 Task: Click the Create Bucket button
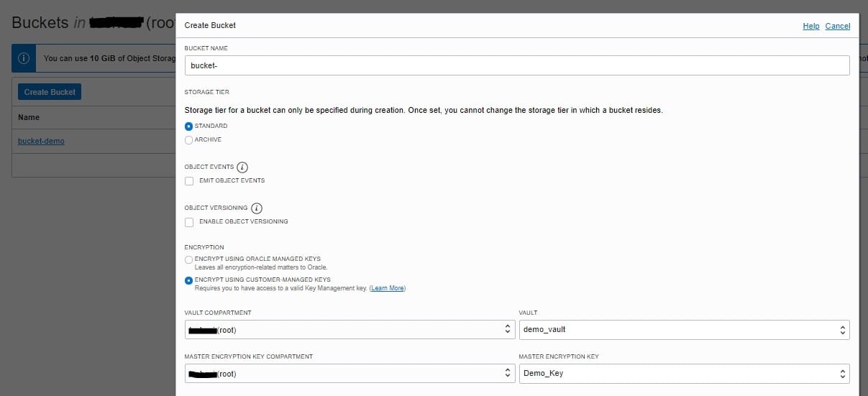click(50, 92)
